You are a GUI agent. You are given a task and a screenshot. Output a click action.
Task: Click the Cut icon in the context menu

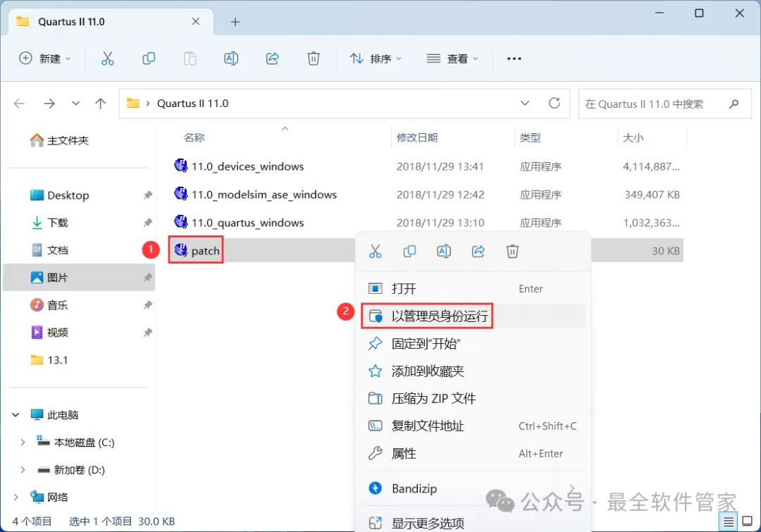(375, 252)
